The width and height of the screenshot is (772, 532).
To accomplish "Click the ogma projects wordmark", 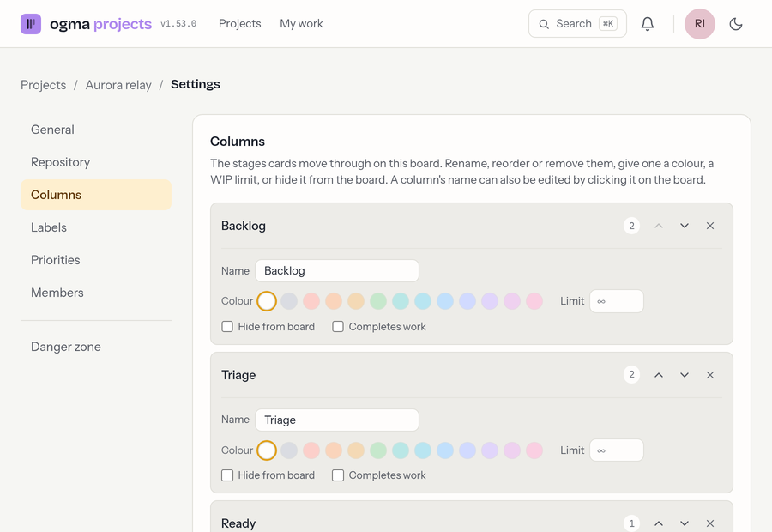I will click(x=101, y=24).
